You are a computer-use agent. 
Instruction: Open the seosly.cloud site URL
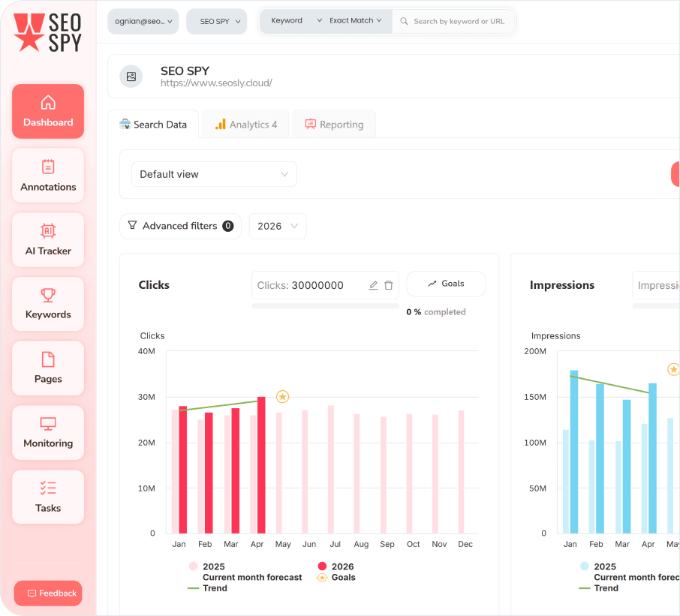point(216,83)
